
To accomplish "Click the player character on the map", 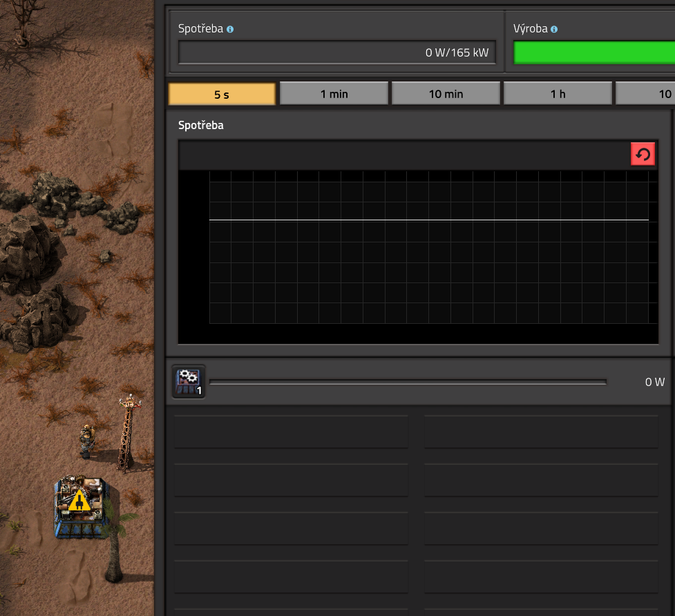I will click(x=87, y=440).
